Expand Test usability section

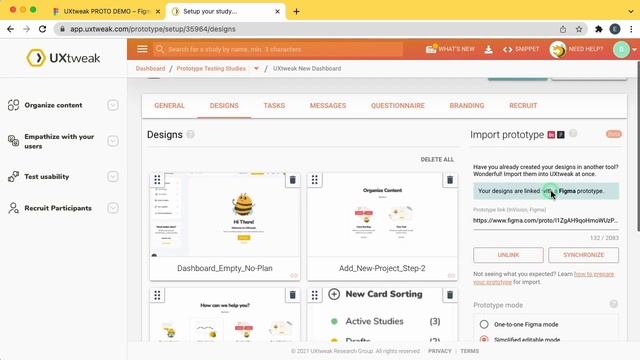(x=113, y=176)
